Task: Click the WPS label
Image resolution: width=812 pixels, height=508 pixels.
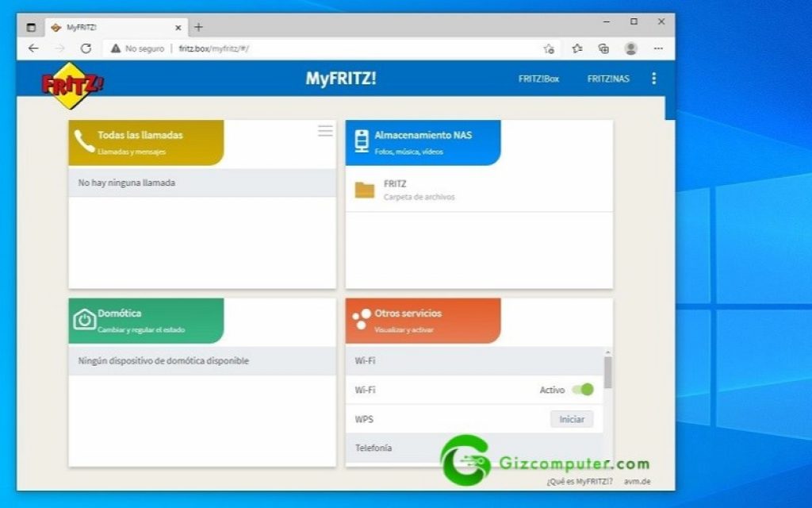Action: pyautogui.click(x=364, y=419)
